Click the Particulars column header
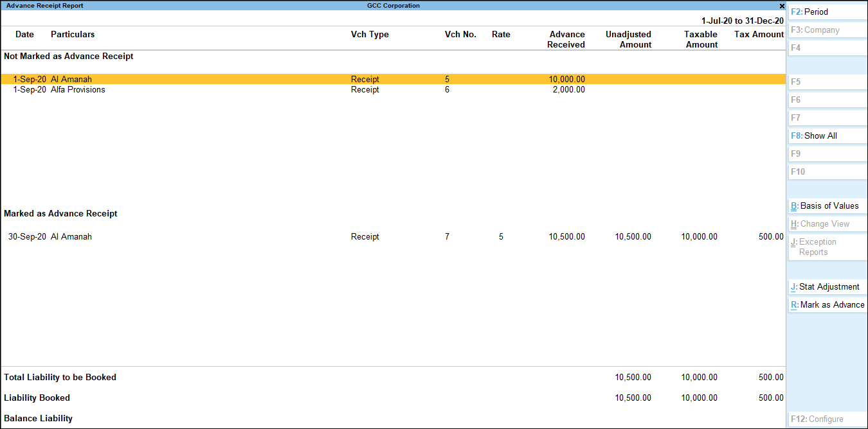Image resolution: width=868 pixels, height=429 pixels. (x=73, y=35)
